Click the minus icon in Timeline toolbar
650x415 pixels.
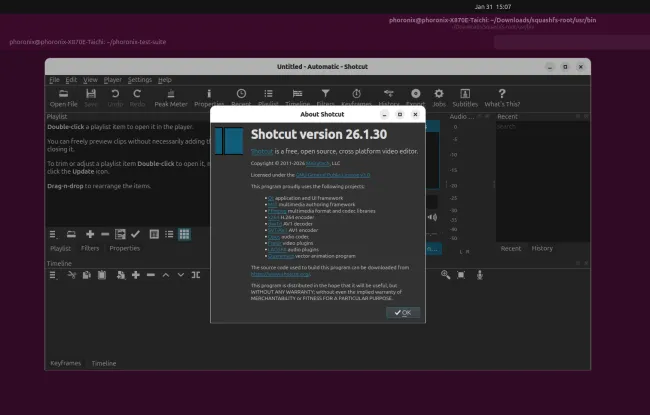[x=150, y=275]
